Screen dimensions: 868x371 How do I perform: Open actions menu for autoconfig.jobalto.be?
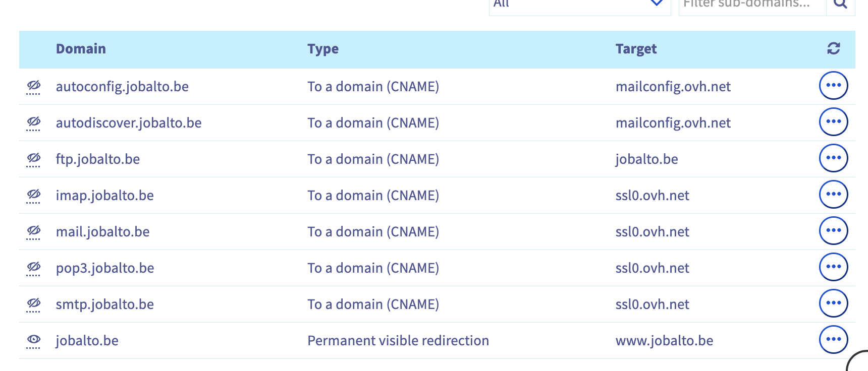point(833,86)
